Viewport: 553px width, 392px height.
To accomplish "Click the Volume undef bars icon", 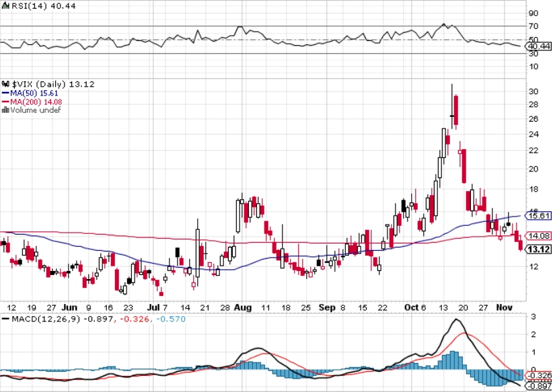I will pos(5,110).
